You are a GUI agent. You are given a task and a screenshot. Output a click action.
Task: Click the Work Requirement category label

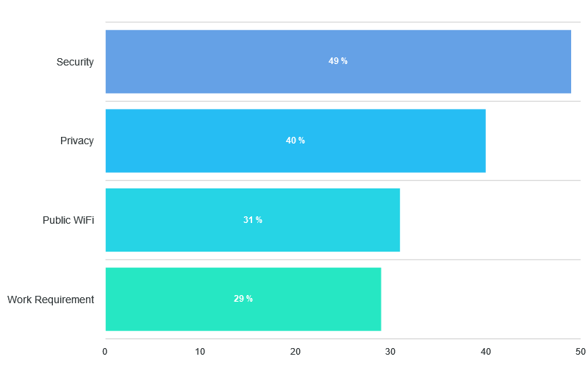[x=51, y=300]
